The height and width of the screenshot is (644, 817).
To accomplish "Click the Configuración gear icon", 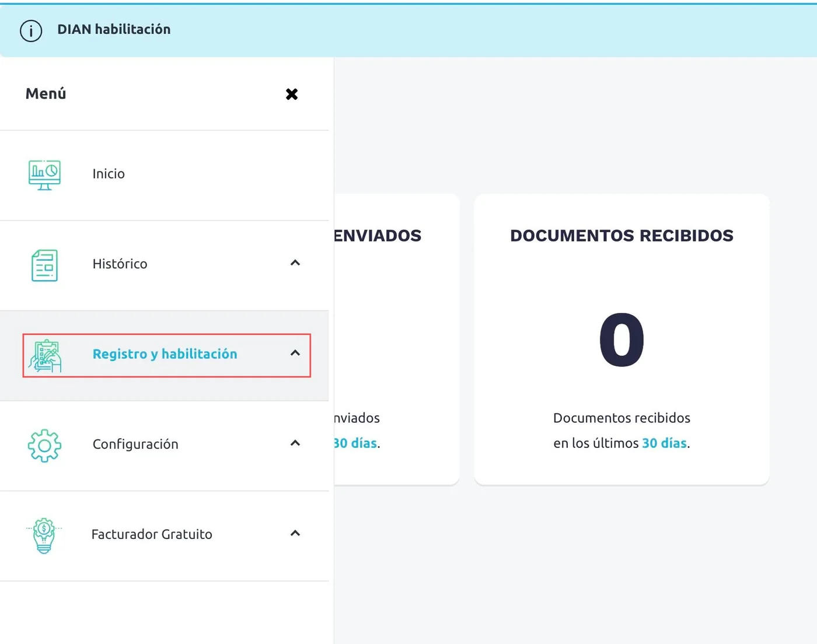I will click(x=44, y=446).
